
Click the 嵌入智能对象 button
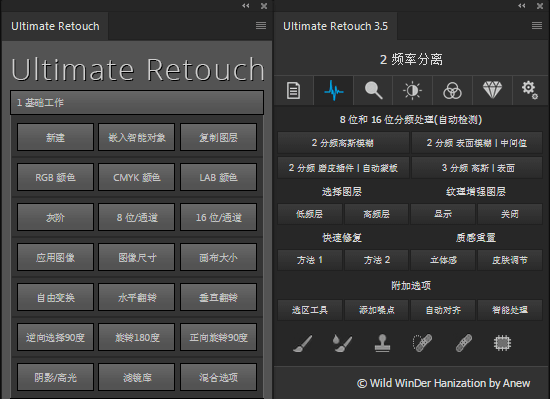(136, 137)
